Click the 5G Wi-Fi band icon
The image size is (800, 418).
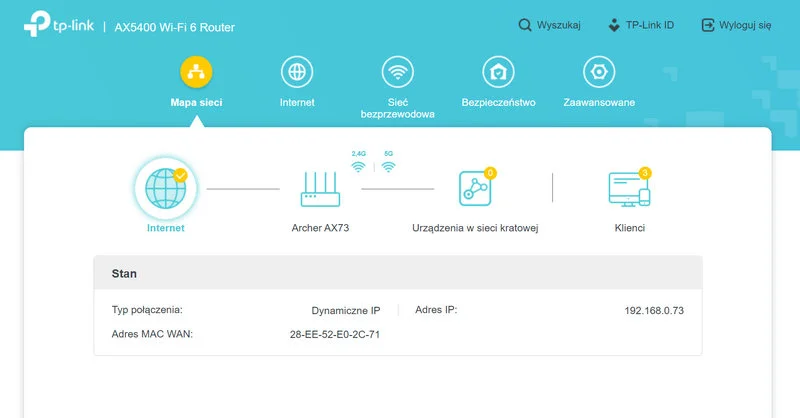tap(389, 165)
